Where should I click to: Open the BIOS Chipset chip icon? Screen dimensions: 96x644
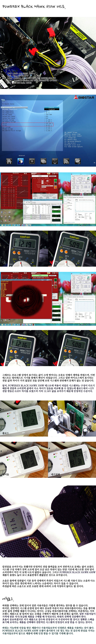click(32, 161)
